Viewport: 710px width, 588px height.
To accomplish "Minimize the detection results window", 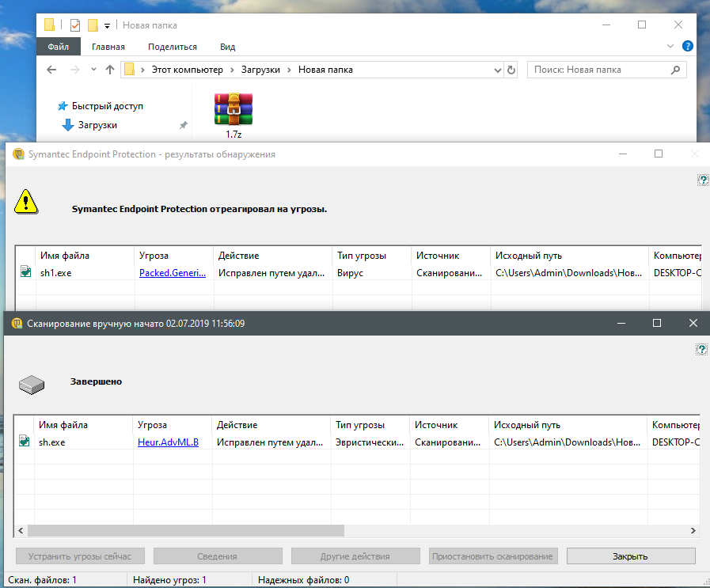I will point(623,154).
